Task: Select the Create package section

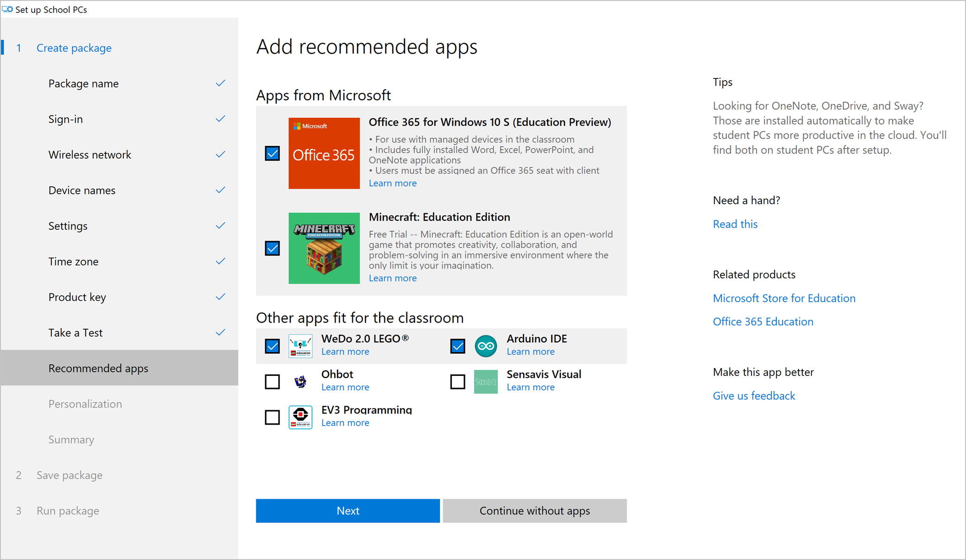Action: pos(74,48)
